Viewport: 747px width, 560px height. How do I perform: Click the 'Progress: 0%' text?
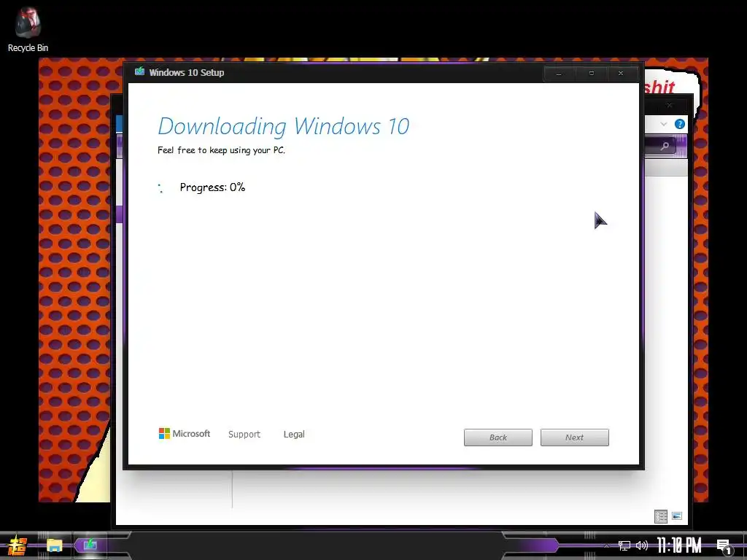pos(212,187)
